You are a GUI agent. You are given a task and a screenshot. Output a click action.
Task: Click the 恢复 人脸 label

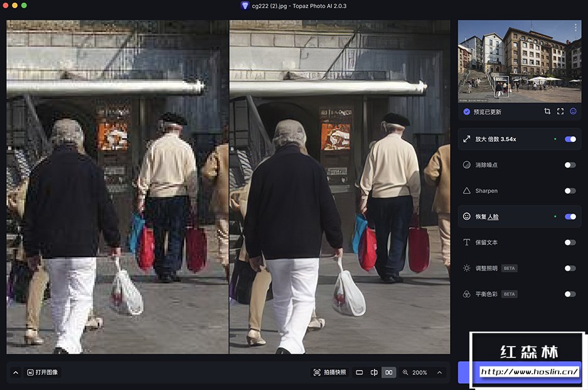click(x=487, y=217)
